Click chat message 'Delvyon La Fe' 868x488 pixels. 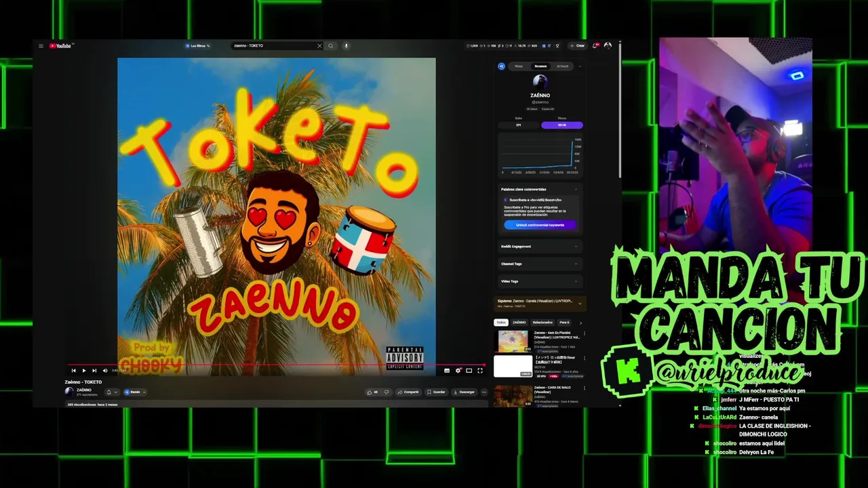tap(756, 452)
